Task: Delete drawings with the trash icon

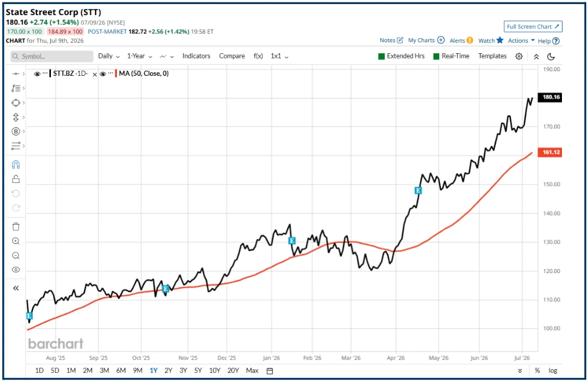Action: coord(16,227)
